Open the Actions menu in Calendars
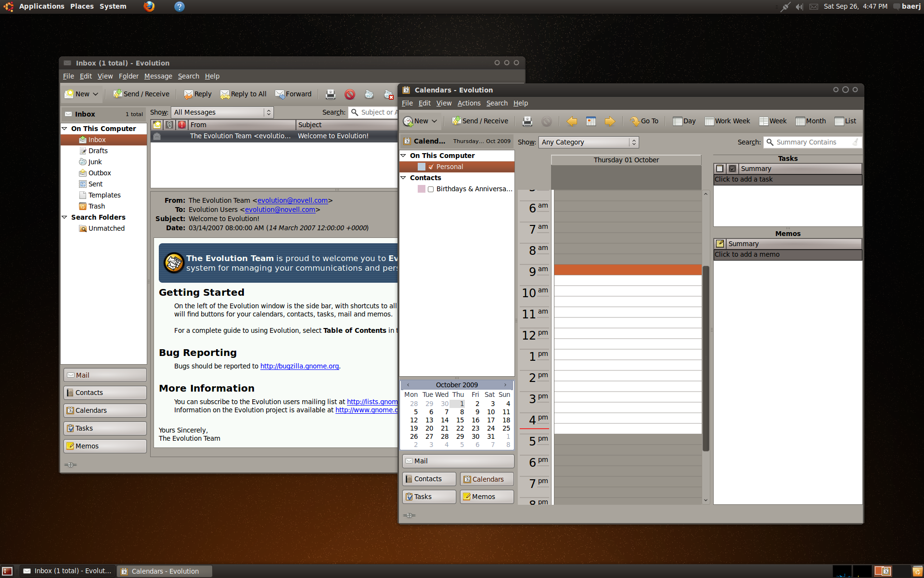The height and width of the screenshot is (578, 924). (469, 103)
